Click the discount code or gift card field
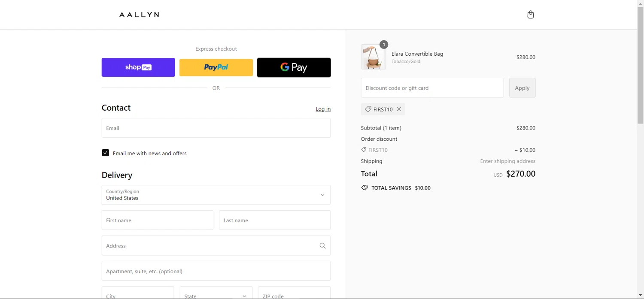This screenshot has height=299, width=644. click(432, 88)
